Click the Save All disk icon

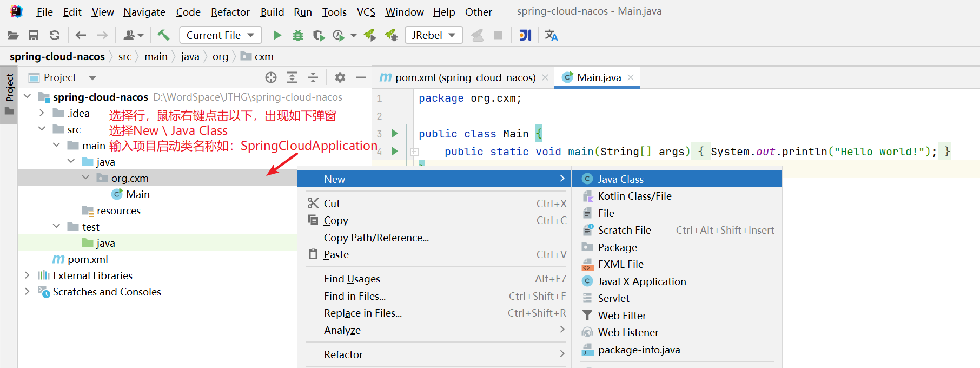pos(34,35)
